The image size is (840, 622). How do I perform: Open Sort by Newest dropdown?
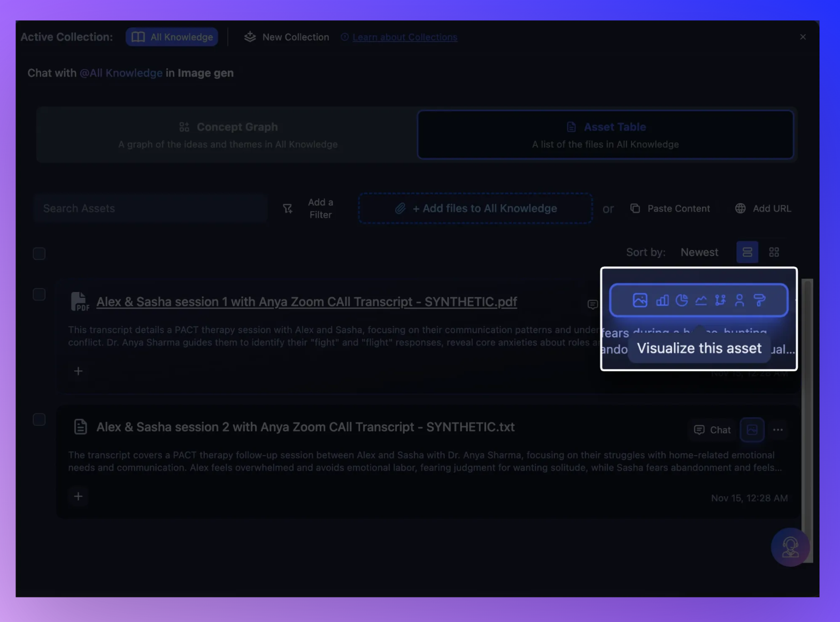699,252
